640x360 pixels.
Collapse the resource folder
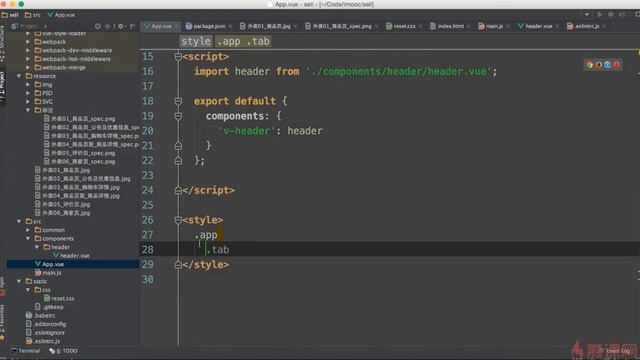pyautogui.click(x=19, y=76)
